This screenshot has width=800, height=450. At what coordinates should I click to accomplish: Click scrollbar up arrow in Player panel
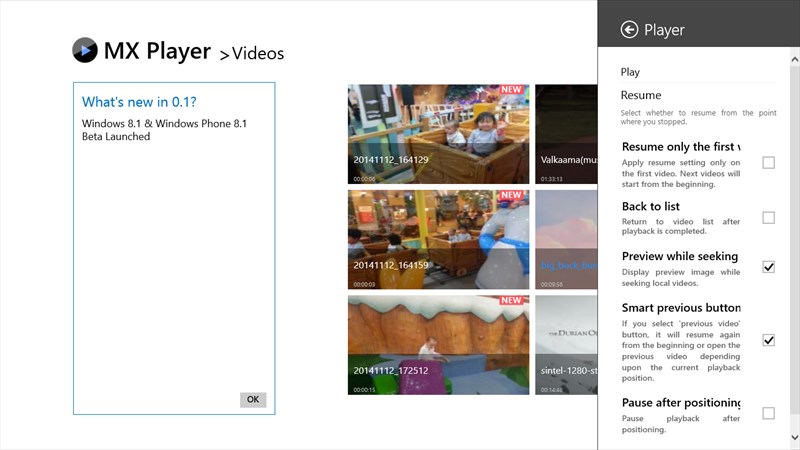click(794, 60)
